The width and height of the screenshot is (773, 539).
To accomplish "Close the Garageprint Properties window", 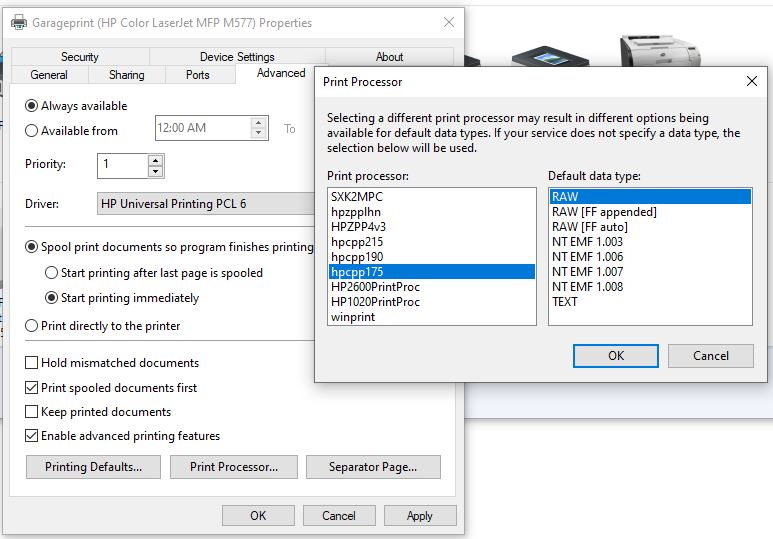I will pos(449,23).
